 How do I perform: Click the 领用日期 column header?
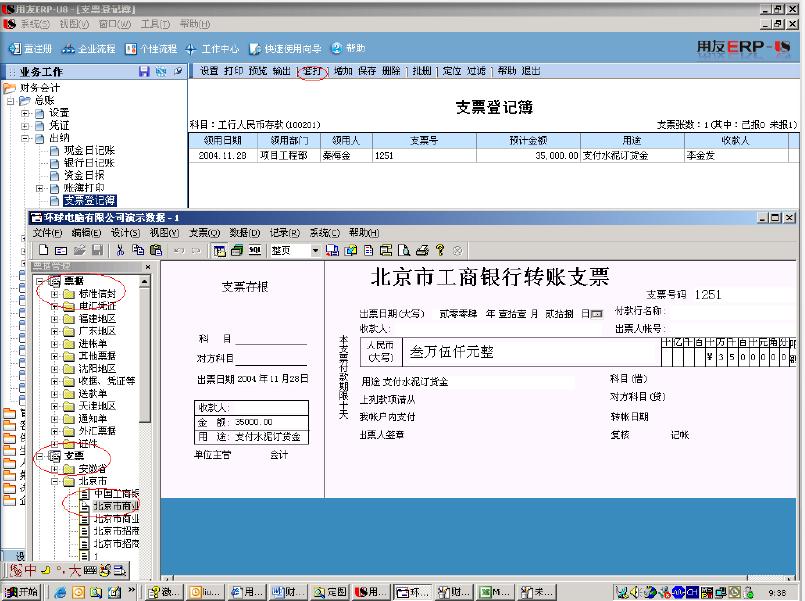point(223,141)
